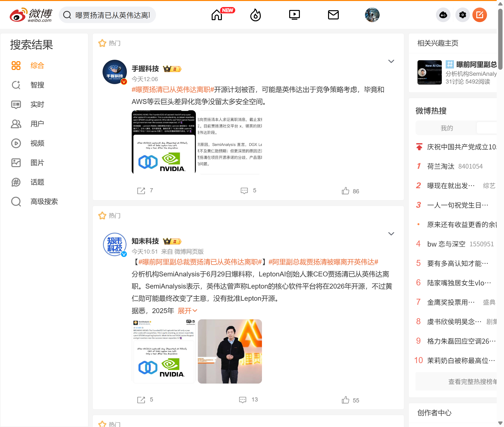
Task: Open the Weibo logo homepage
Action: click(x=31, y=15)
